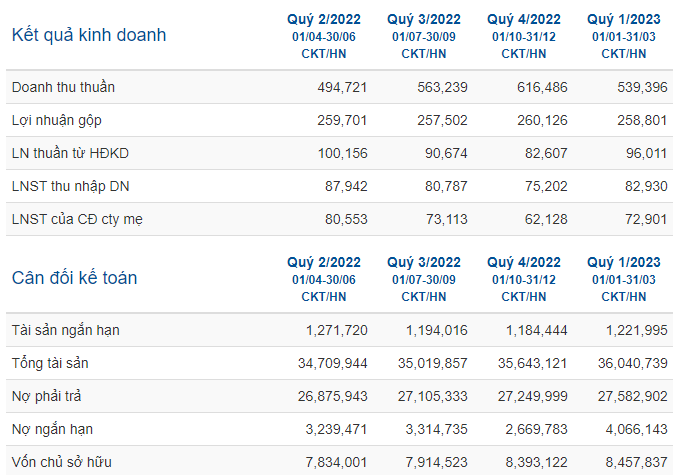Select Tổng tài sản value 34,709,944

click(333, 363)
